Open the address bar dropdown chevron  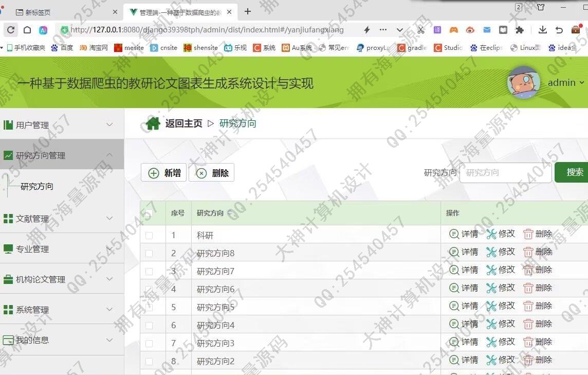[400, 30]
